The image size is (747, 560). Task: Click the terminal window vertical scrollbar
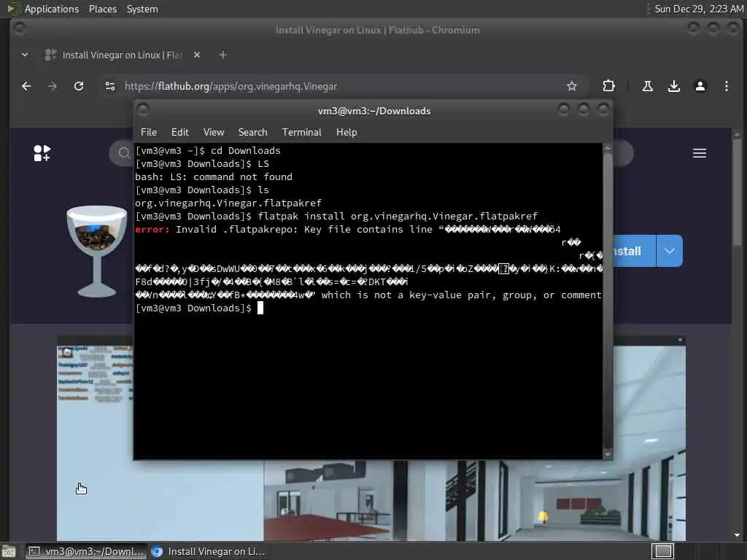[608, 301]
